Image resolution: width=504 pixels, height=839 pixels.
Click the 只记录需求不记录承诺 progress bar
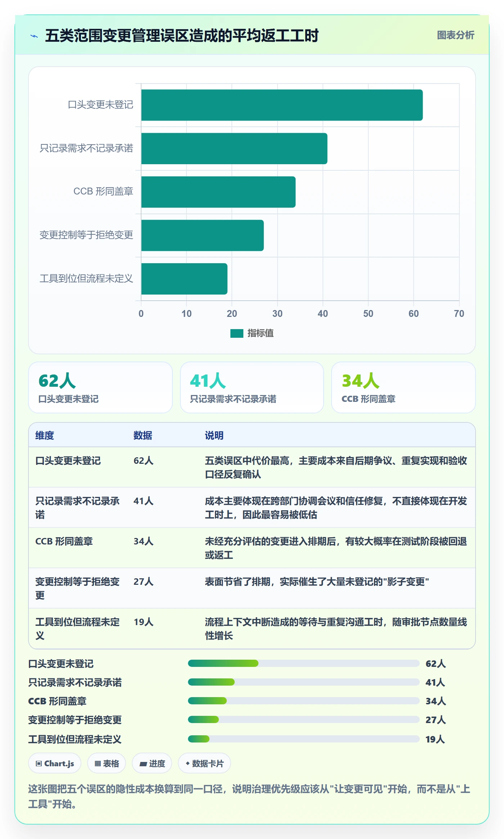pyautogui.click(x=304, y=682)
